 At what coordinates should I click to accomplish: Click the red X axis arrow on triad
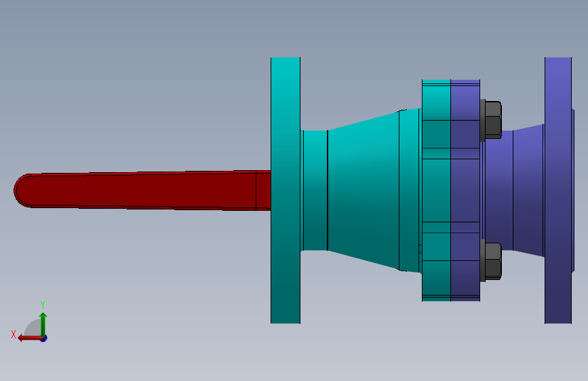[x=30, y=338]
